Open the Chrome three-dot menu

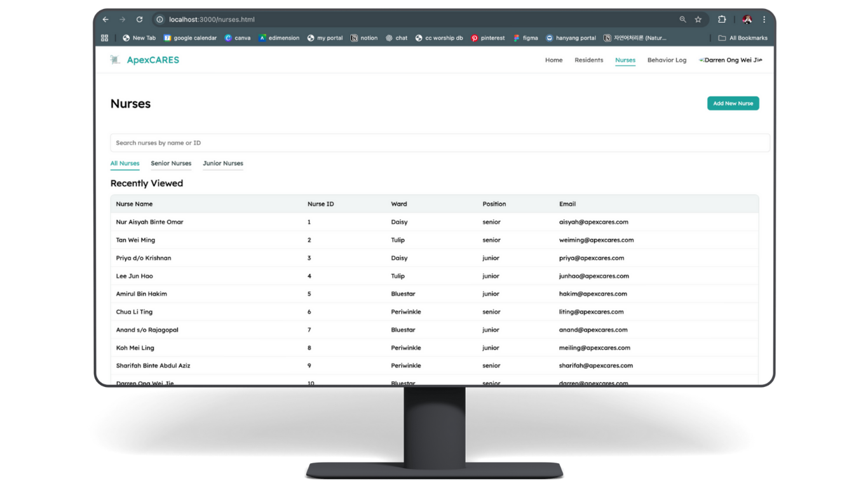[764, 20]
